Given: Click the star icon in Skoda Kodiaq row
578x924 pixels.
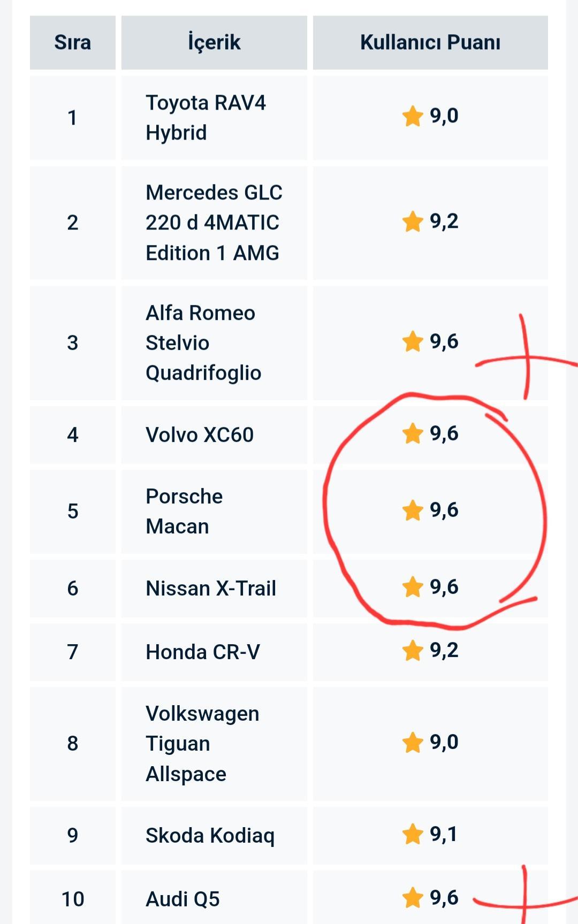Looking at the screenshot, I should tap(413, 834).
